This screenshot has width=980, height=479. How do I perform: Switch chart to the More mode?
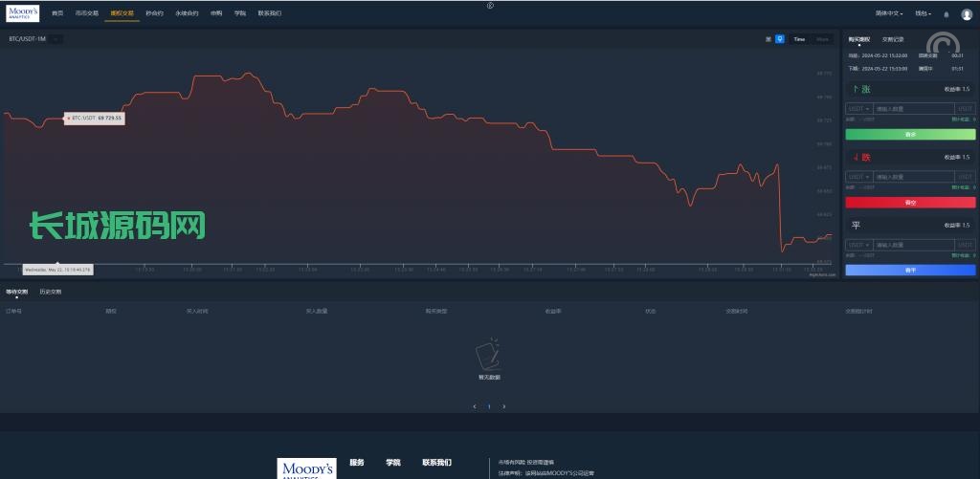pyautogui.click(x=822, y=39)
